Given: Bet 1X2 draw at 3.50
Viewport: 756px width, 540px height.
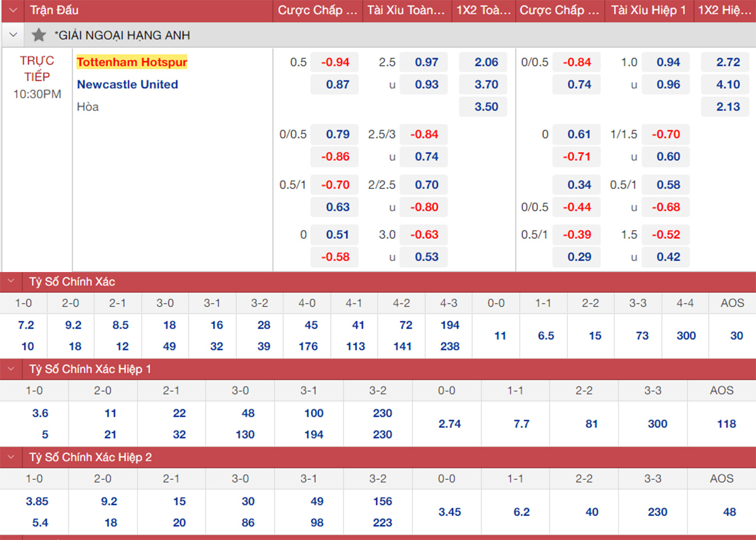Looking at the screenshot, I should [483, 107].
